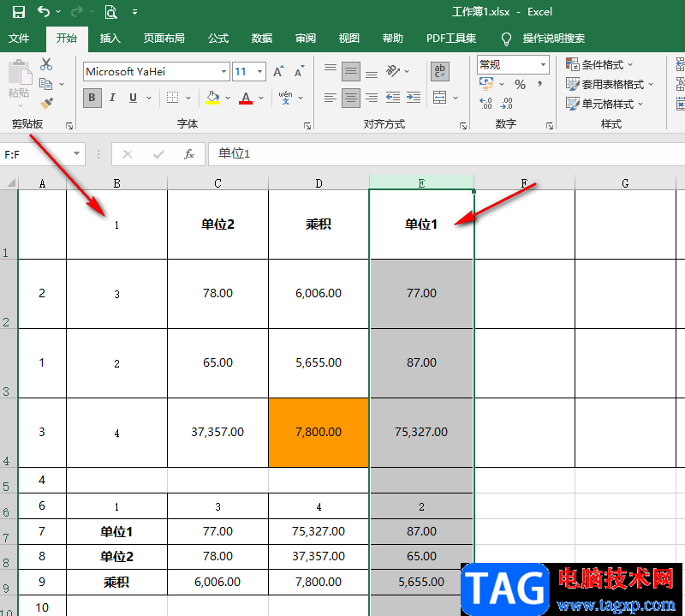The height and width of the screenshot is (616, 685).
Task: Click the Undo arrow icon
Action: pyautogui.click(x=44, y=11)
